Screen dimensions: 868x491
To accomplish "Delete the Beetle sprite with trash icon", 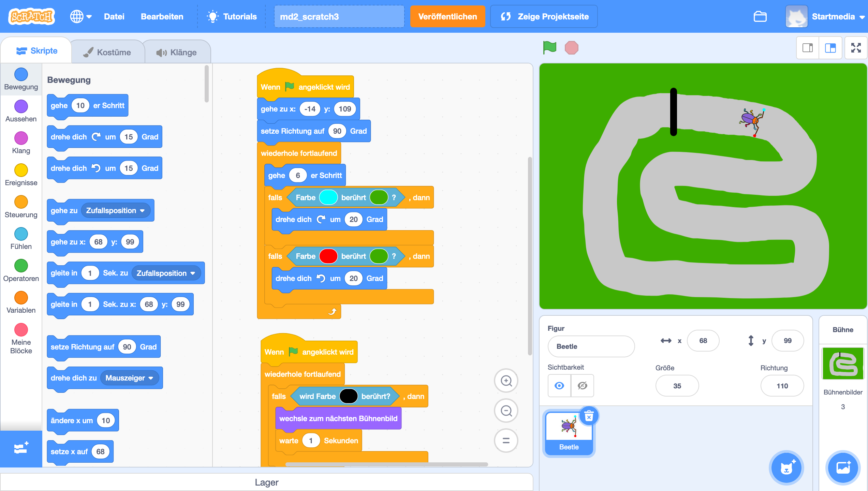I will tap(589, 416).
